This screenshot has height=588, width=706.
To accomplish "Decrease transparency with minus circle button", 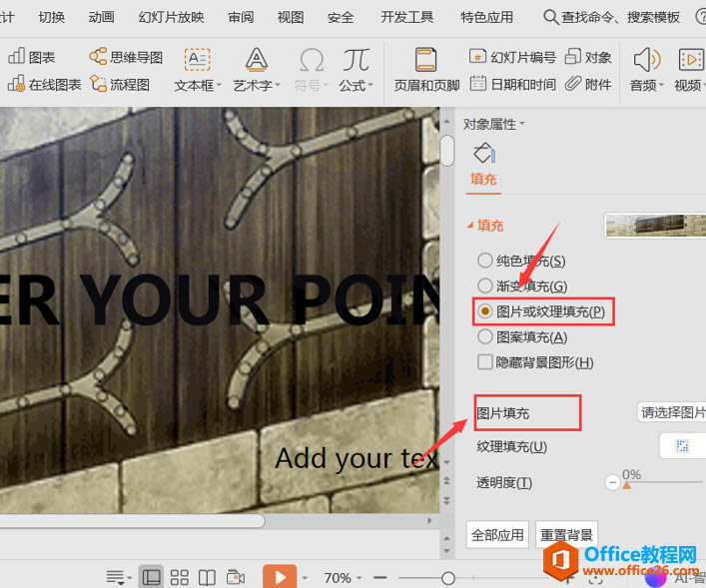I will coord(612,482).
